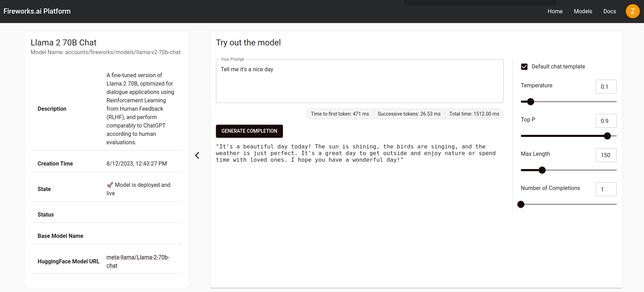Click the Successive tokens 26.53 ms chip
Screen dimensions: 644x292
[x=409, y=114]
